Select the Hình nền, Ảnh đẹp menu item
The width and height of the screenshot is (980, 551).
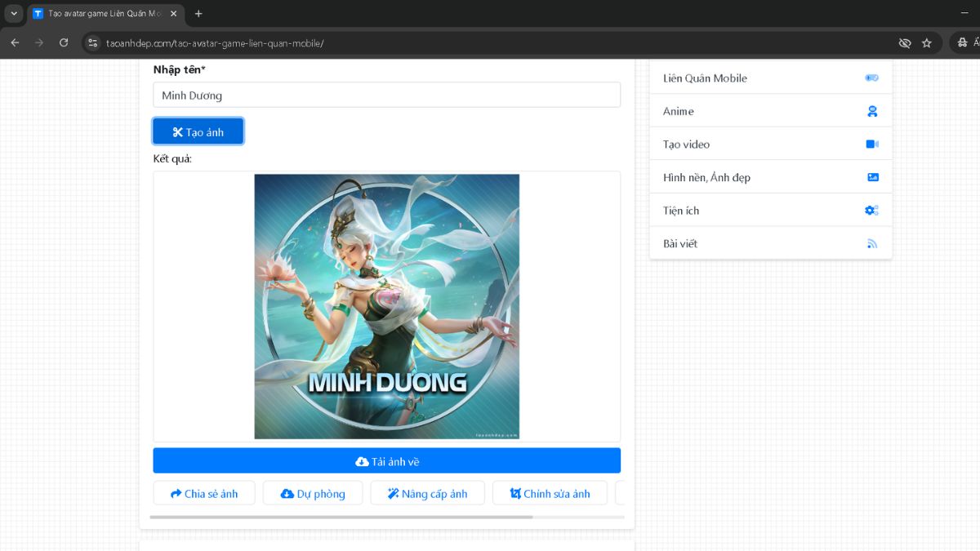706,177
